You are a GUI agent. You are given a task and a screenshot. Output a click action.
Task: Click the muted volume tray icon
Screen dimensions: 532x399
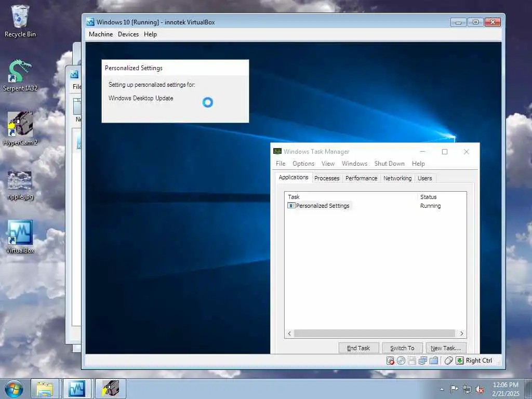coord(480,390)
